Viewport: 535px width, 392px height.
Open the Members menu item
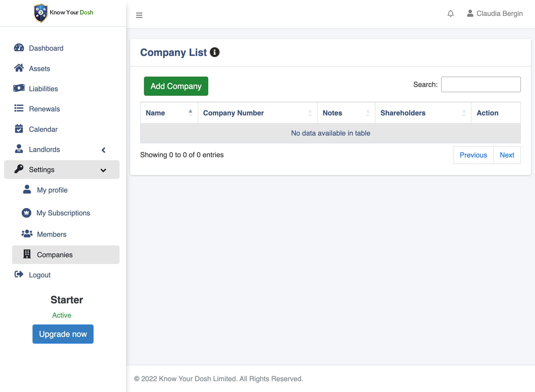51,234
